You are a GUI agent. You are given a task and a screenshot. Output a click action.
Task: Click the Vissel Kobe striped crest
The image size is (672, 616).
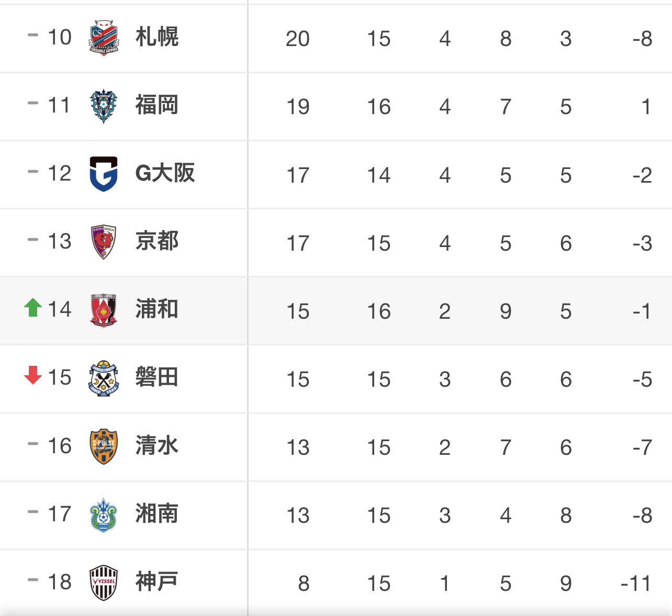point(104,583)
